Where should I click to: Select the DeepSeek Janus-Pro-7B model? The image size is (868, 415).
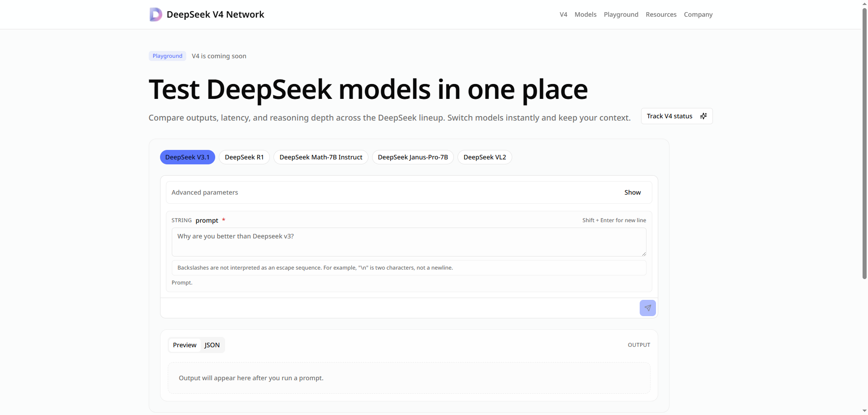pyautogui.click(x=412, y=157)
